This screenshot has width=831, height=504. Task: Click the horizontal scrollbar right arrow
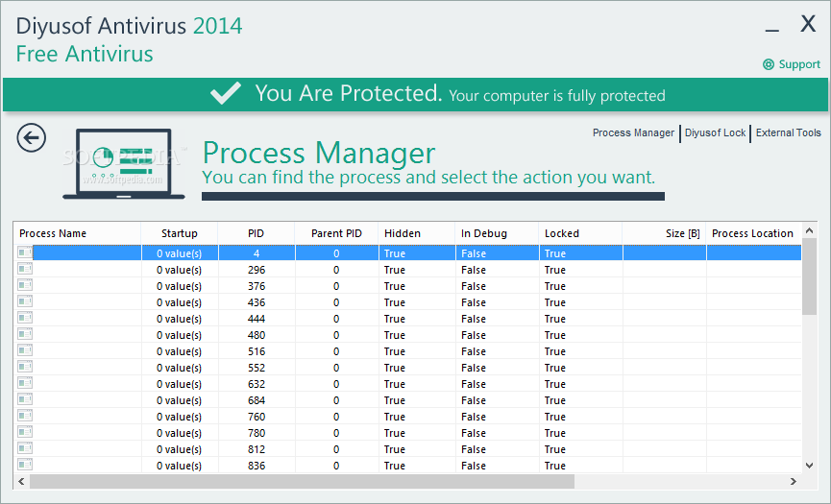pos(794,481)
